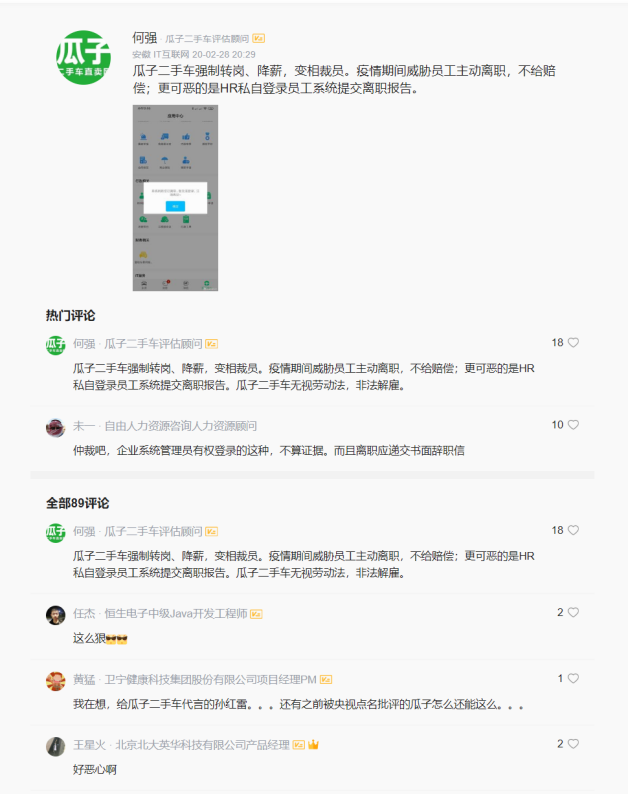
Task: Click 王星火's profile avatar
Action: pos(56,747)
